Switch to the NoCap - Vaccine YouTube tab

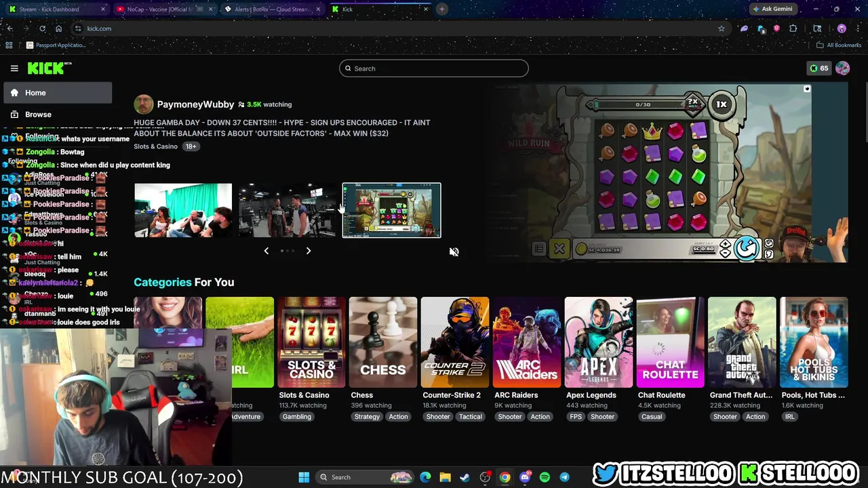pyautogui.click(x=165, y=9)
